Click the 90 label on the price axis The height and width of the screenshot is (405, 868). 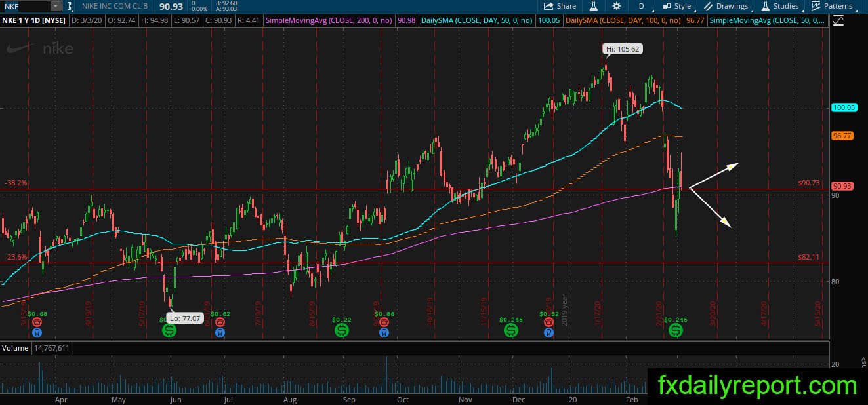pos(835,195)
